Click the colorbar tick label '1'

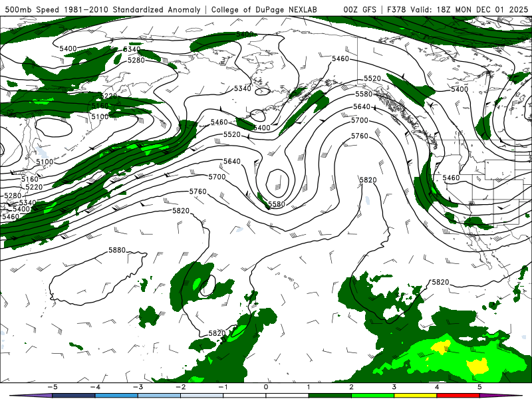(309, 387)
